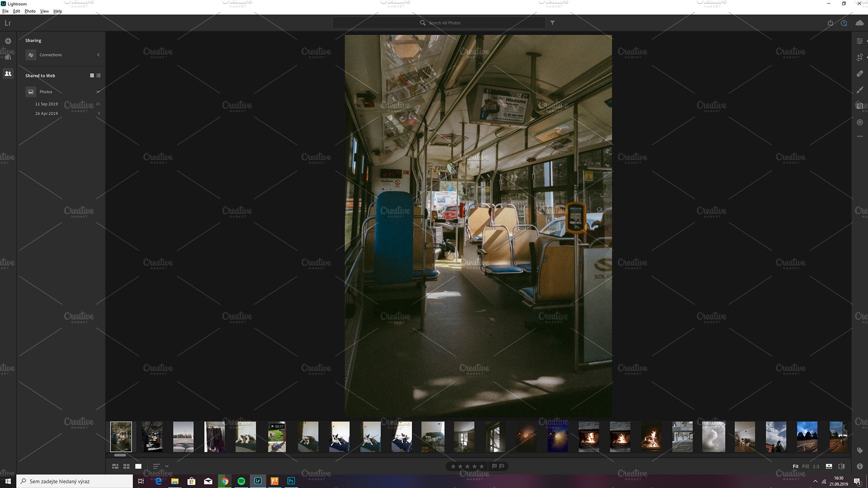Click the Photos album icon
This screenshot has width=868, height=488.
[31, 92]
